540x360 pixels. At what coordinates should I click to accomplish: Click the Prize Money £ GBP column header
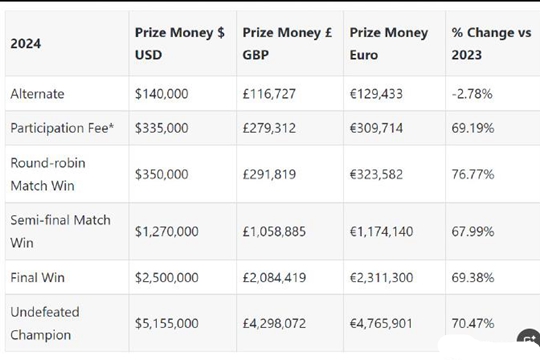click(287, 44)
